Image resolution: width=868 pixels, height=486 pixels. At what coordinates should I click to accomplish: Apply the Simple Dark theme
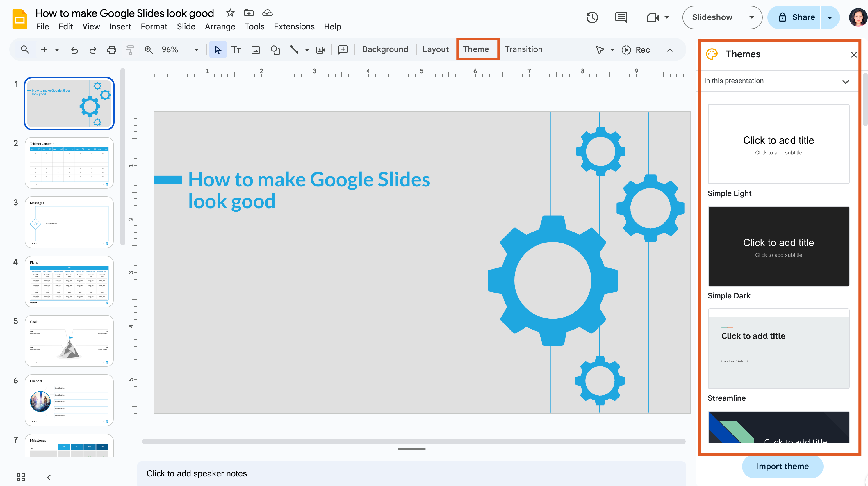tap(778, 246)
